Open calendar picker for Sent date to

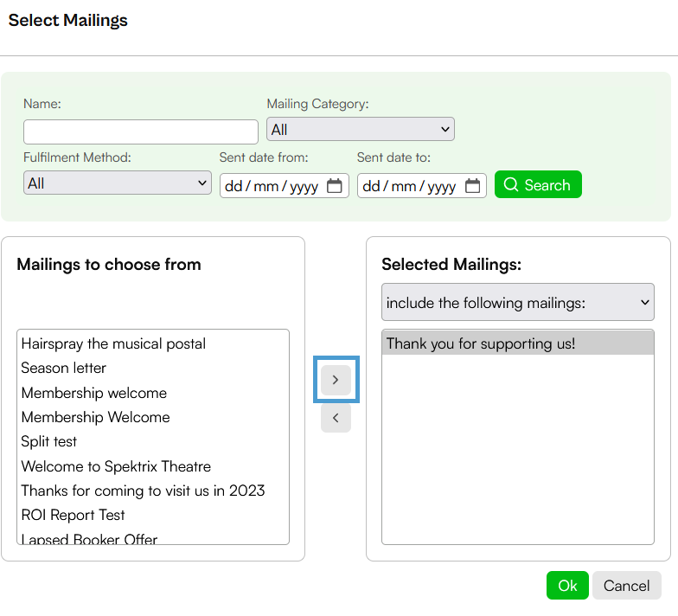[472, 185]
